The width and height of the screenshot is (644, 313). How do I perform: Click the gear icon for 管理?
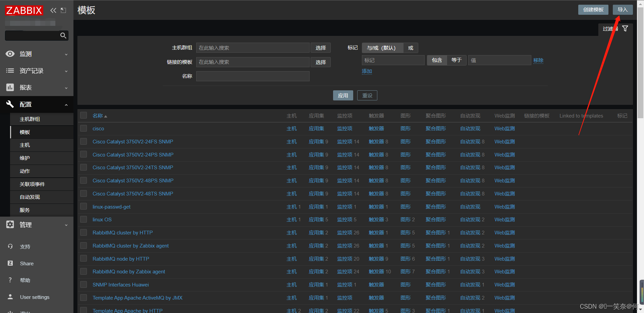[10, 224]
